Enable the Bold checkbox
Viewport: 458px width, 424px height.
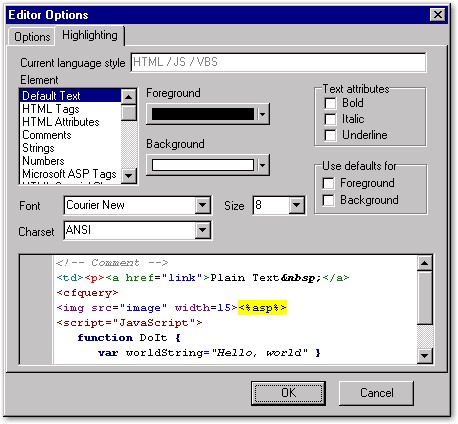click(330, 103)
